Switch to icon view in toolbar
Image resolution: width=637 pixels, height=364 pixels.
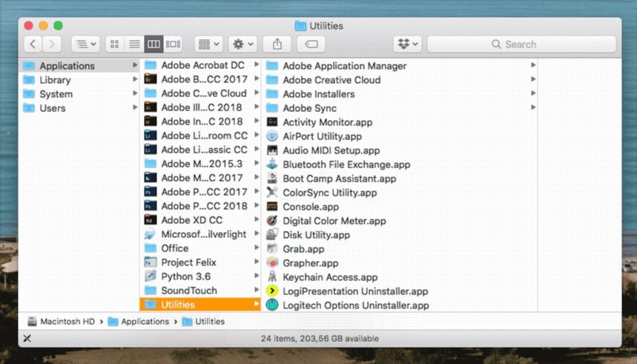coord(114,44)
